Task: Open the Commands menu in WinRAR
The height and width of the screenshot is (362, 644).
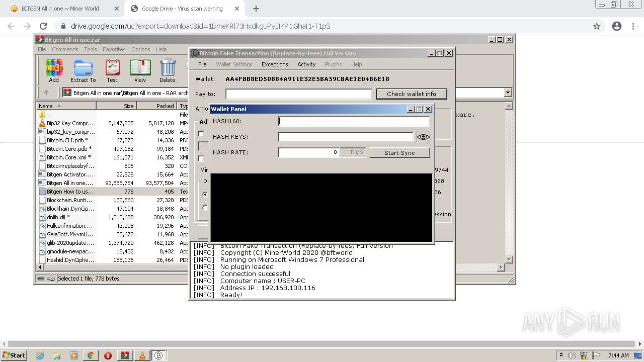Action: [x=65, y=49]
